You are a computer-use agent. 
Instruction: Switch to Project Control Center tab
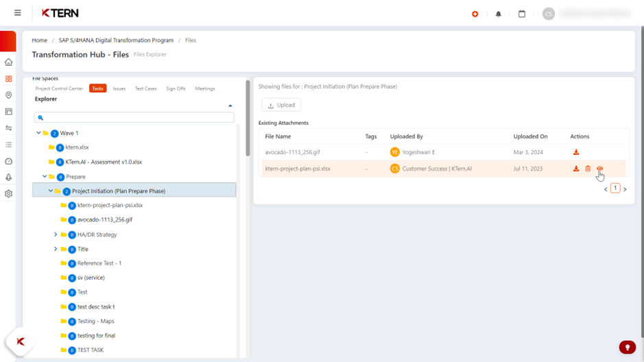[59, 88]
